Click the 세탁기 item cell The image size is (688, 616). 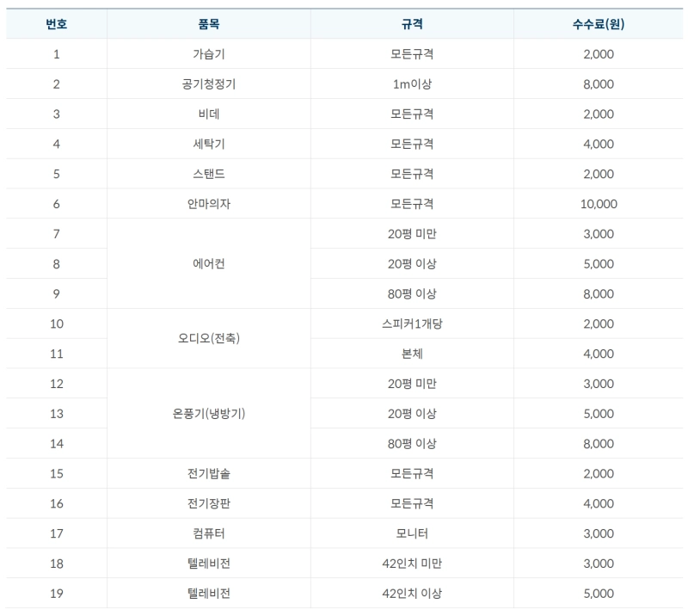click(208, 145)
